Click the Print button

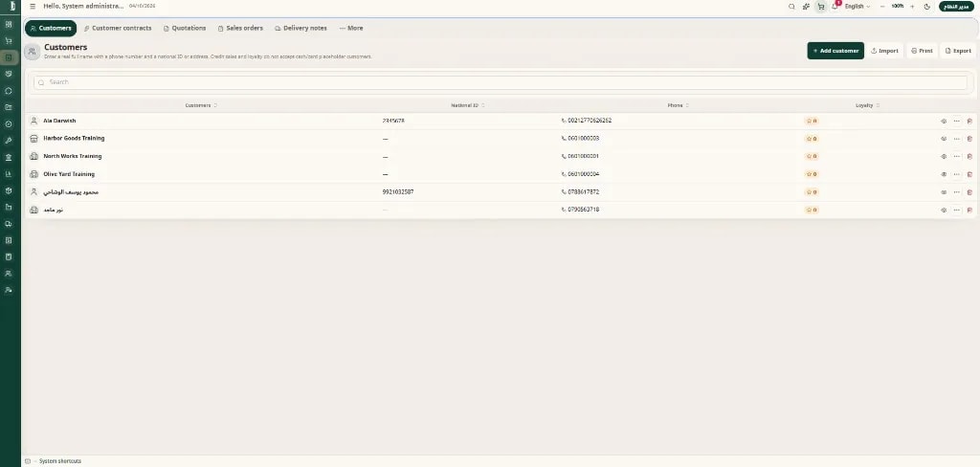(x=922, y=51)
